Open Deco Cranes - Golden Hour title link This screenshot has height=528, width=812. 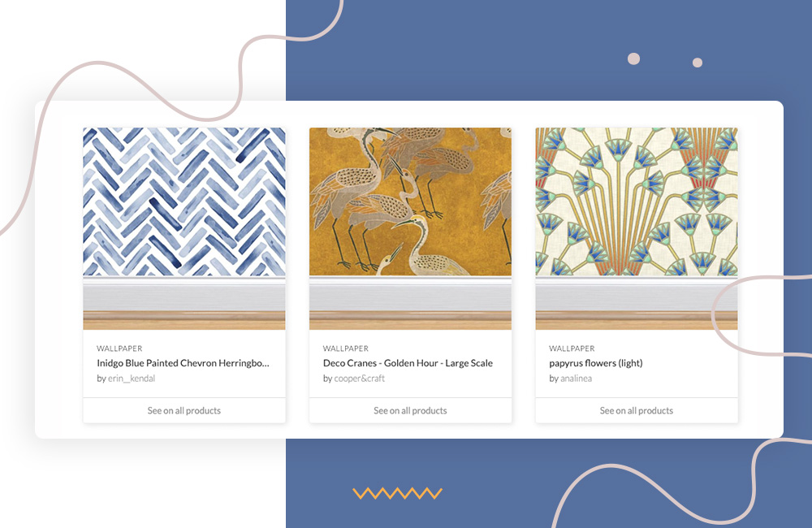[408, 363]
